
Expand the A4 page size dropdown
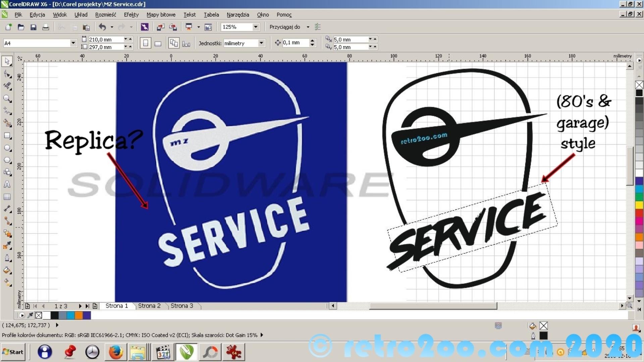73,43
